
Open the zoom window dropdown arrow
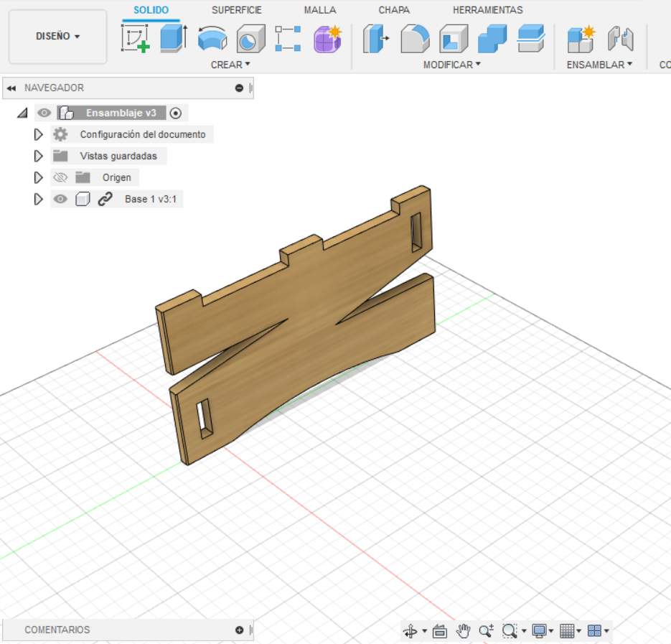[x=524, y=631]
